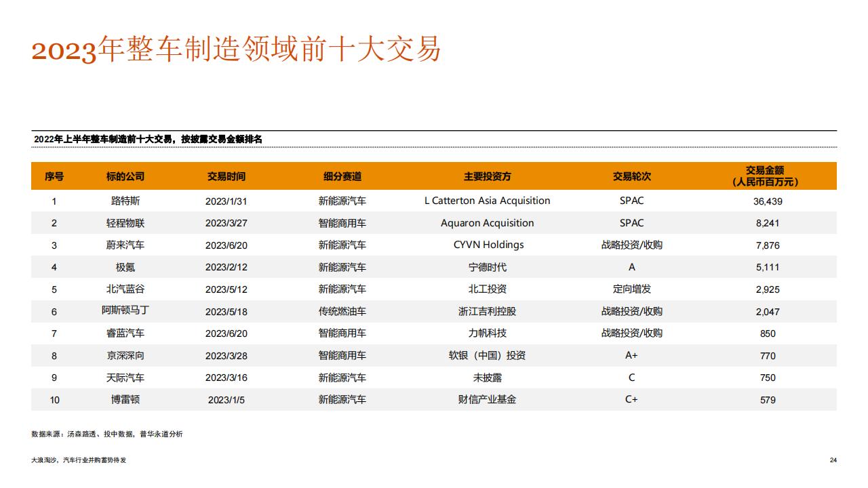
Task: Click investor 软银（中国）投资
Action: (488, 355)
